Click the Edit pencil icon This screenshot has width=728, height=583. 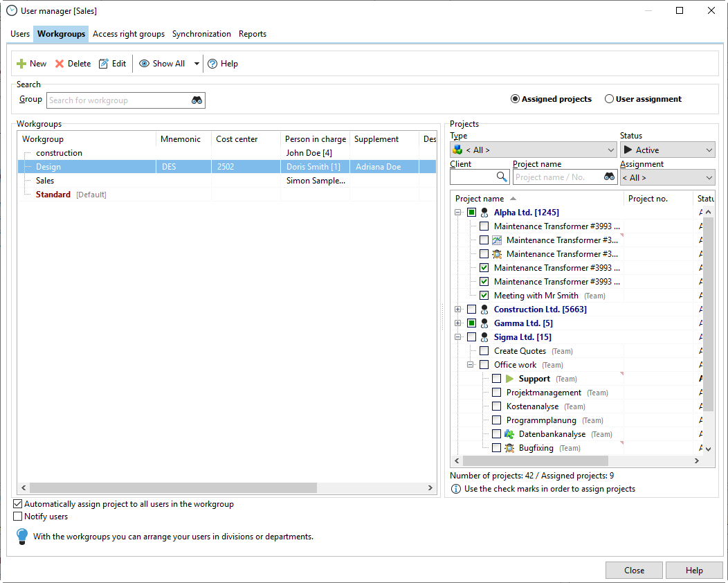104,64
